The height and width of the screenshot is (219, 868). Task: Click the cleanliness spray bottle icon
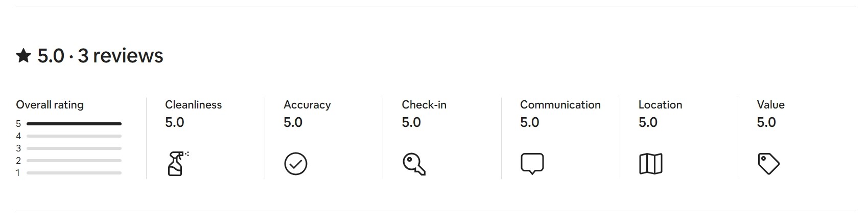[x=177, y=164]
